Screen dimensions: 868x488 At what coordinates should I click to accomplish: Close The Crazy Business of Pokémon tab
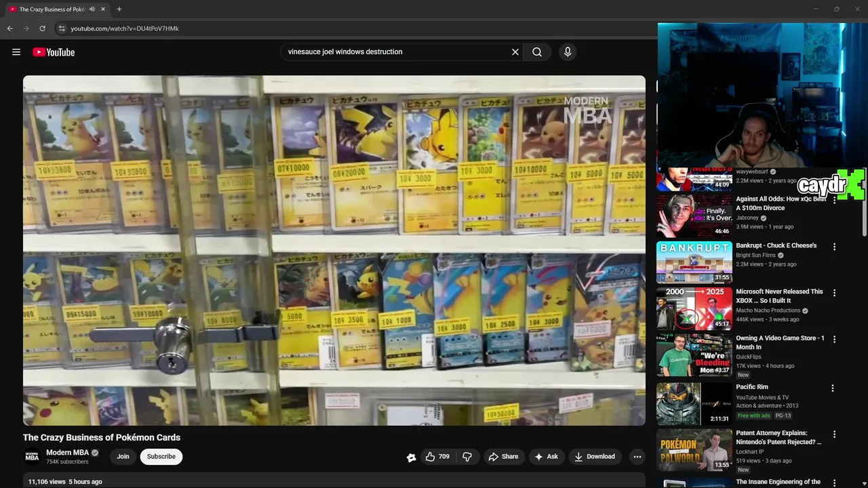coord(103,9)
